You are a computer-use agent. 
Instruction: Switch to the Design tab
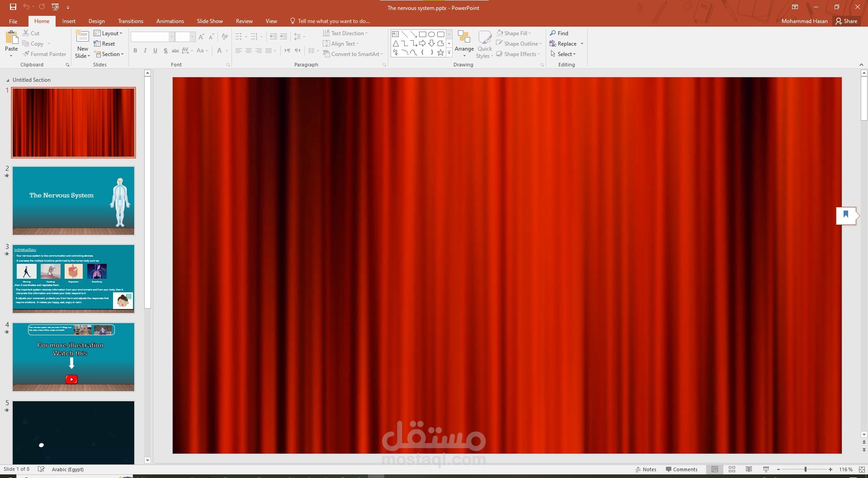[x=96, y=21]
